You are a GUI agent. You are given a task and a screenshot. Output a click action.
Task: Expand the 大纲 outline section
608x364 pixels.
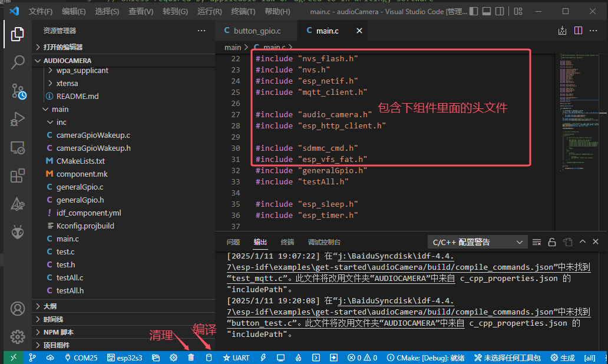click(x=123, y=306)
